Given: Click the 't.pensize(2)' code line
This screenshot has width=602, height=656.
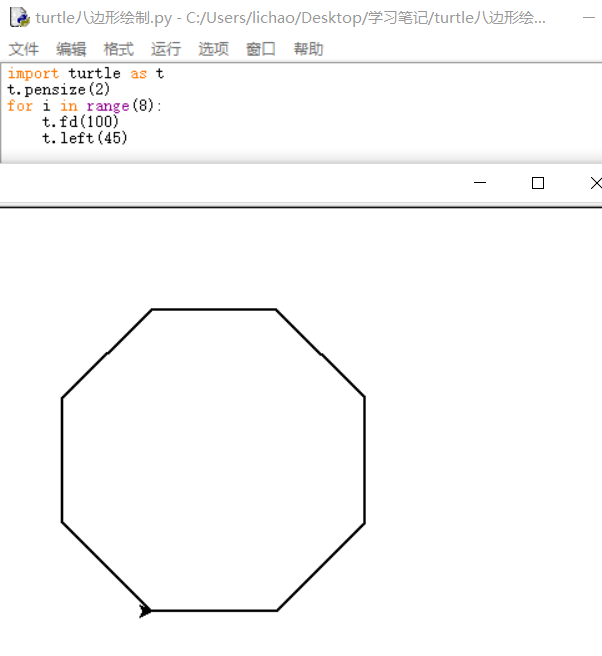Looking at the screenshot, I should pos(59,90).
